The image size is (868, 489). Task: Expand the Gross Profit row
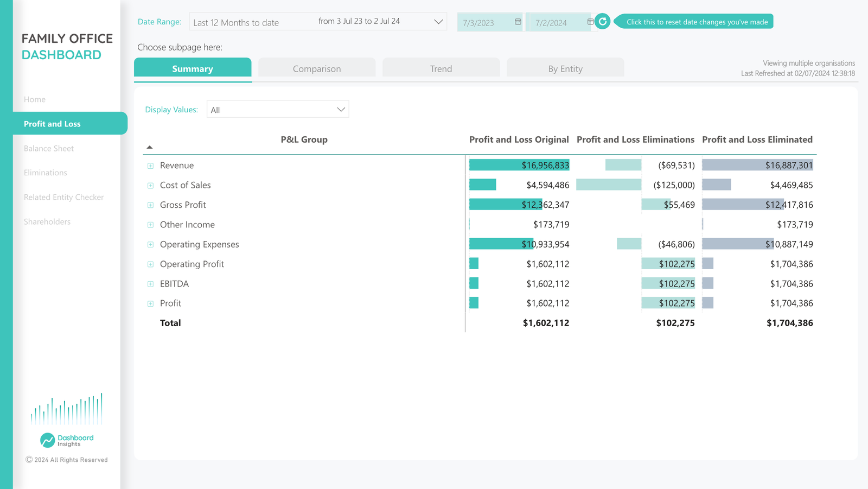[x=151, y=205]
